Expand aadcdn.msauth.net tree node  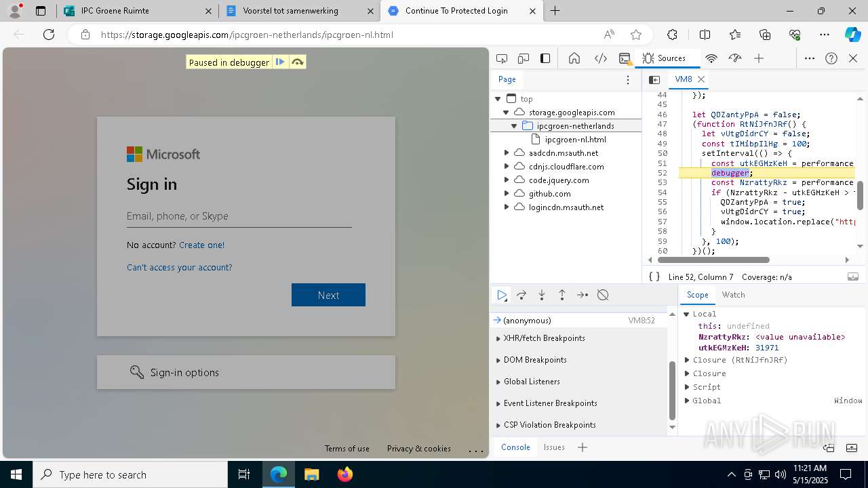pos(506,153)
